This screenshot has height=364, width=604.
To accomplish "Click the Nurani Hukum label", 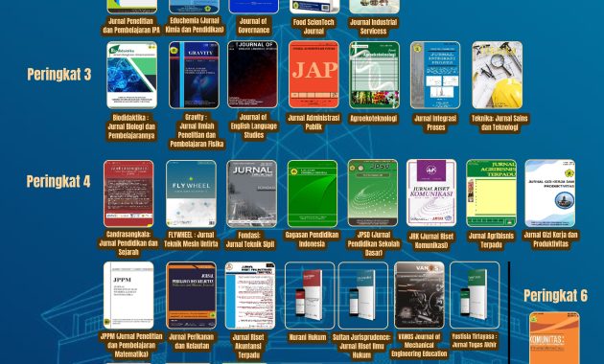I will point(308,337).
